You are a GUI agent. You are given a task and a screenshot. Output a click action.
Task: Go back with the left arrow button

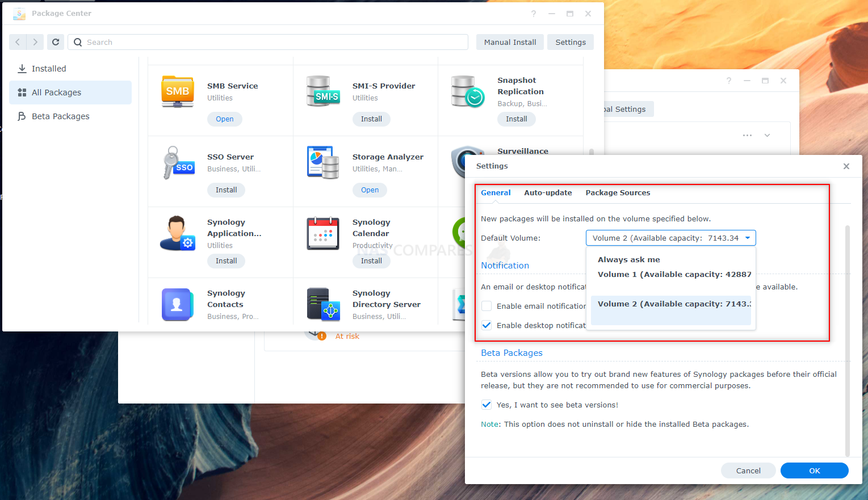(x=18, y=42)
